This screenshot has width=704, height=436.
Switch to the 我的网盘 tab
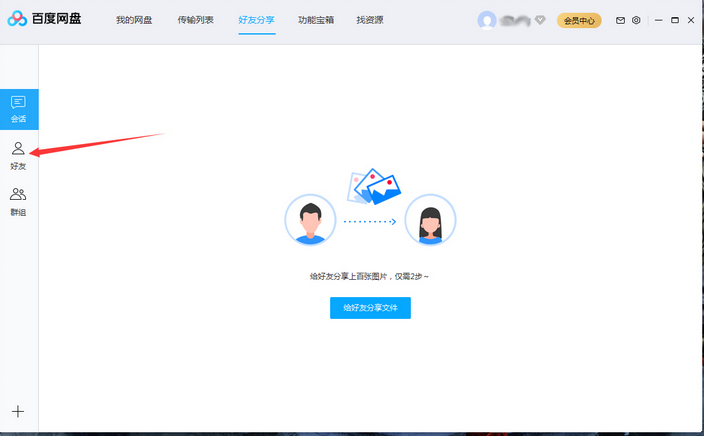click(x=132, y=20)
